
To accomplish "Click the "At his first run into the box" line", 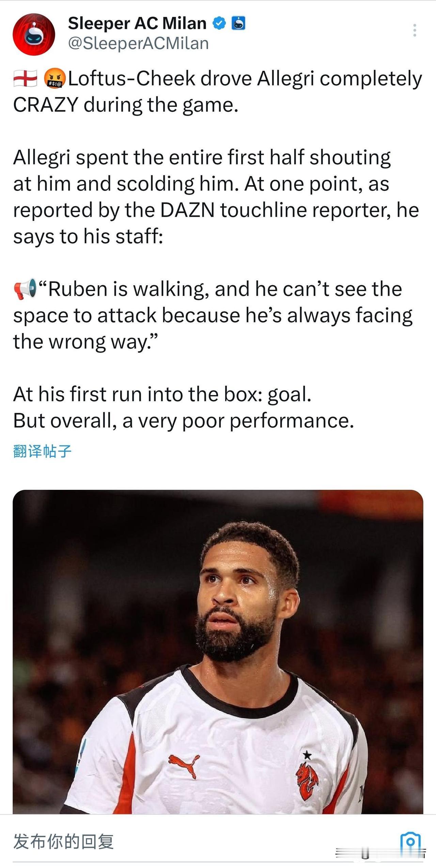I will [x=162, y=394].
